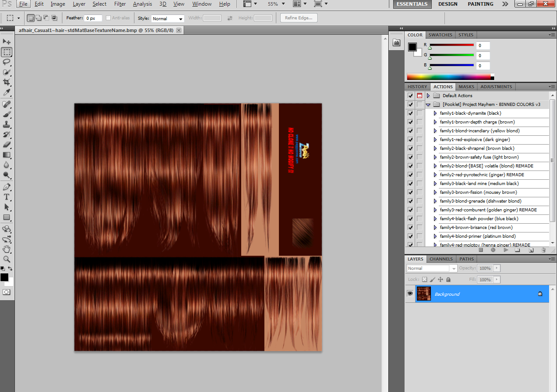This screenshot has height=392, width=557.
Task: Open the Style dropdown set to Normal
Action: (168, 18)
